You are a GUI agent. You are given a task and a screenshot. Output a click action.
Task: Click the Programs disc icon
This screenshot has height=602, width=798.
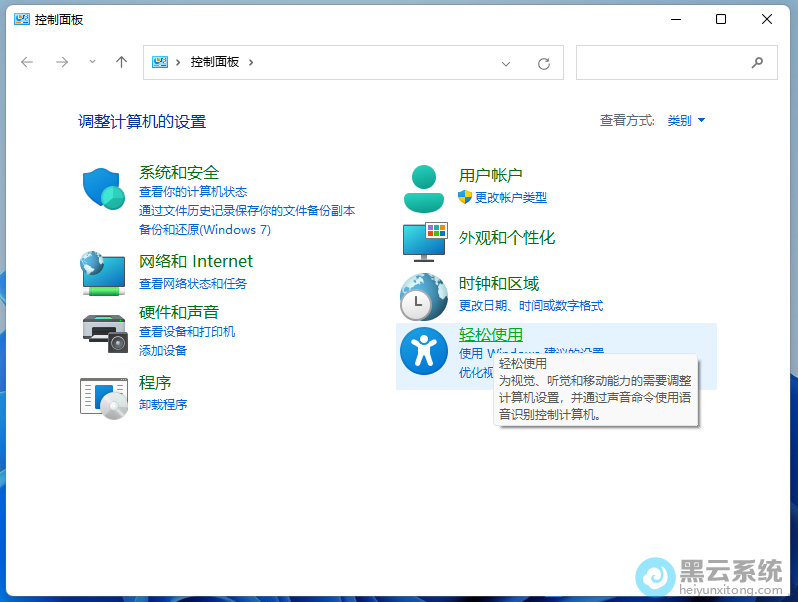[104, 396]
